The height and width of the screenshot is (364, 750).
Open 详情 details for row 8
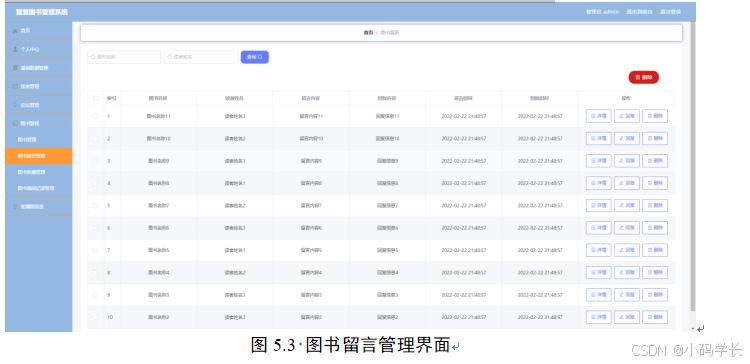(x=598, y=273)
